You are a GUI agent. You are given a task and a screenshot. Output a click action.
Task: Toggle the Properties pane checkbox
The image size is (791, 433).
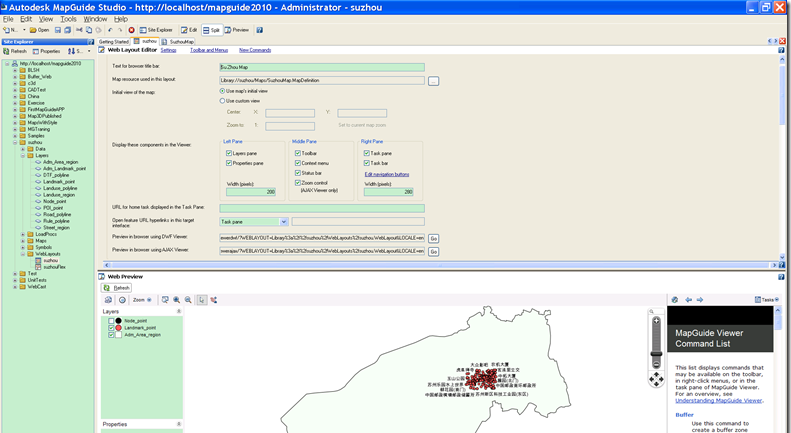point(229,163)
